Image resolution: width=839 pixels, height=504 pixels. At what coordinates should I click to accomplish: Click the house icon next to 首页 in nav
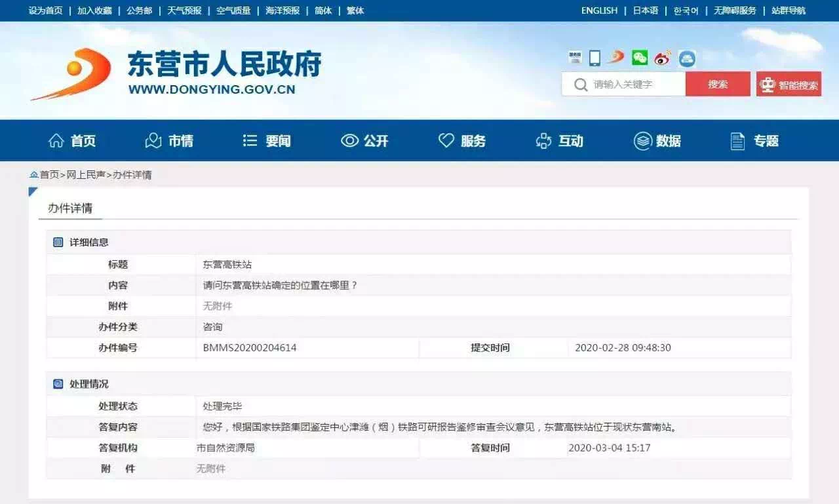pos(56,141)
